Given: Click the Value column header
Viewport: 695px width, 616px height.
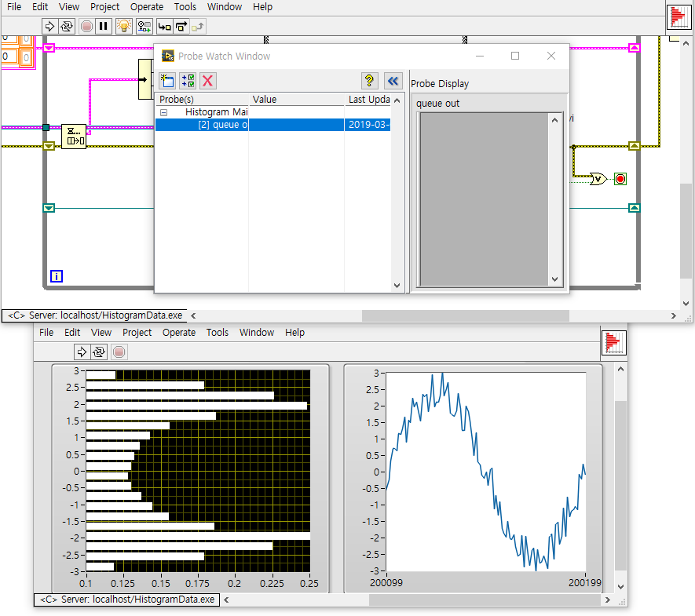Looking at the screenshot, I should click(x=265, y=100).
